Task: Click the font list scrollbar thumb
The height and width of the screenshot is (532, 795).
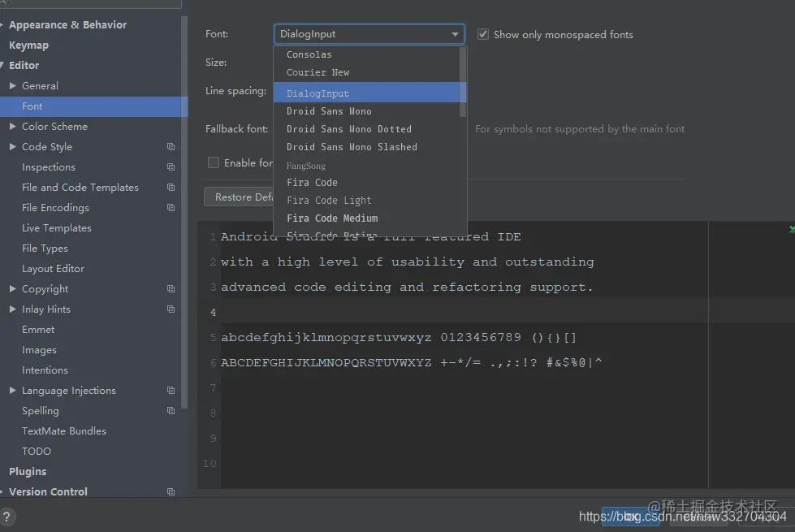Action: click(x=462, y=82)
